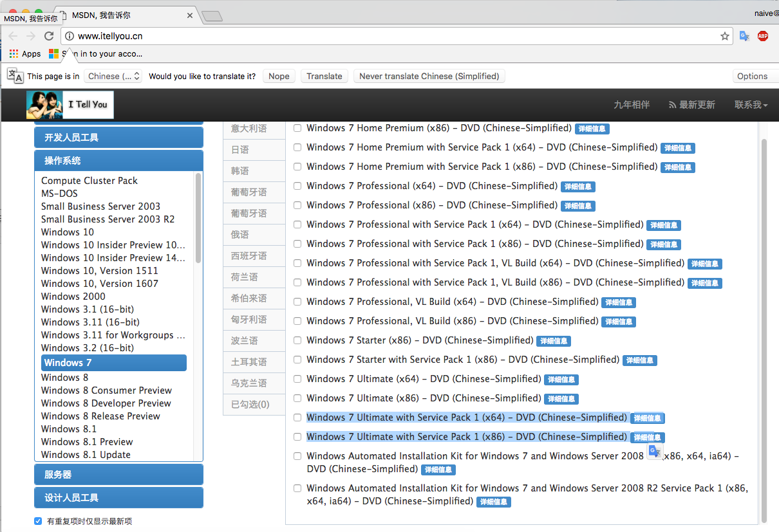Viewport: 779px width, 532px height.
Task: Select Windows 8 Developer Preview
Action: pos(106,403)
